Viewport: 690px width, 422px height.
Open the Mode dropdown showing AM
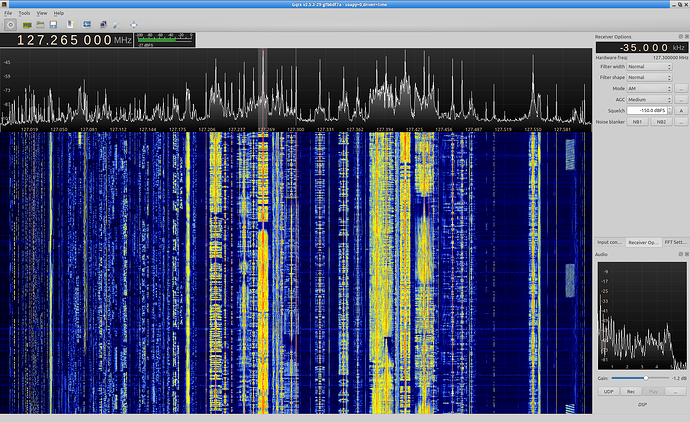pos(649,88)
